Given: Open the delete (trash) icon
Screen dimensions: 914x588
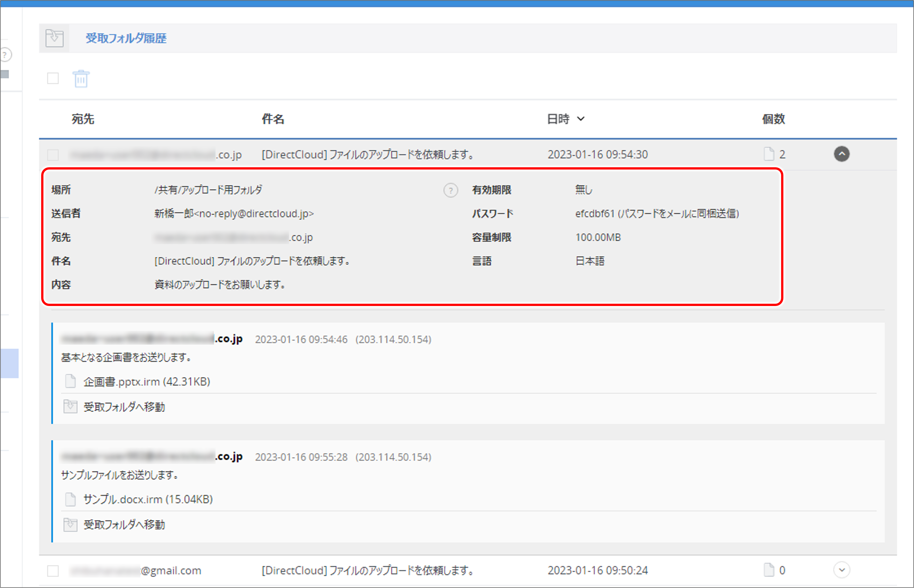Looking at the screenshot, I should click(81, 79).
